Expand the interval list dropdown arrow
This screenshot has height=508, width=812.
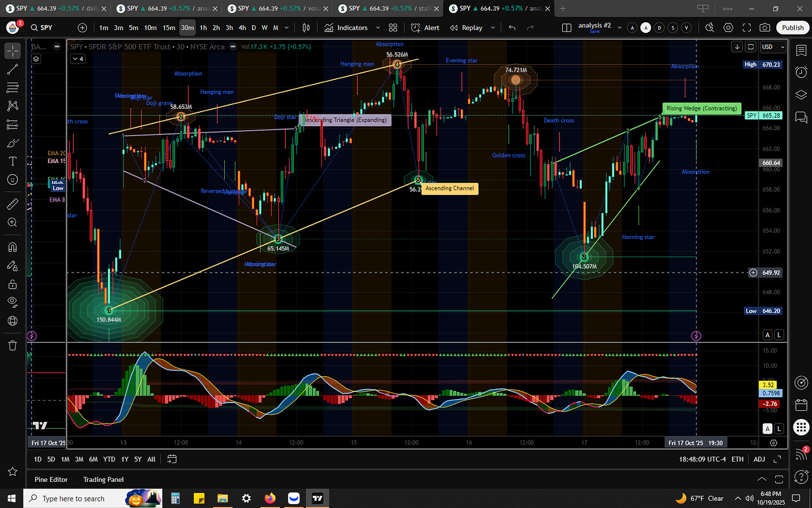(287, 28)
